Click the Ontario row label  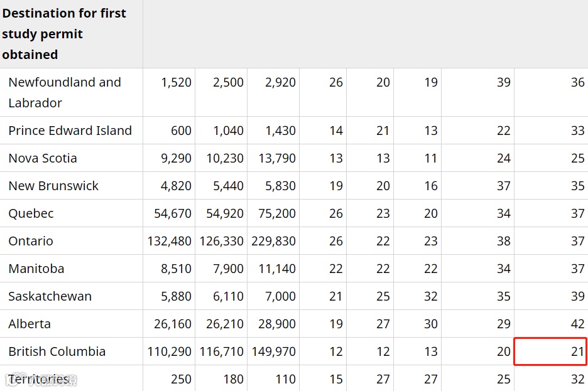click(31, 241)
